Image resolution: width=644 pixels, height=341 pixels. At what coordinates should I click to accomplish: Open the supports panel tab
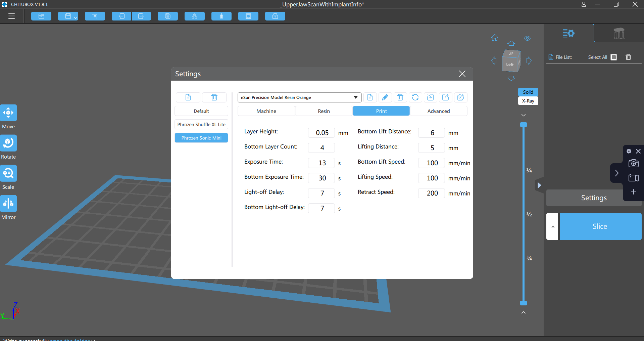pos(619,33)
